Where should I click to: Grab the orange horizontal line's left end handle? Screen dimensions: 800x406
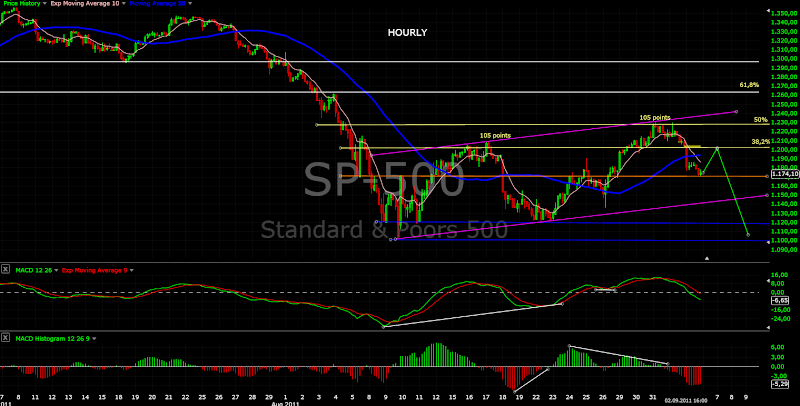pos(340,176)
